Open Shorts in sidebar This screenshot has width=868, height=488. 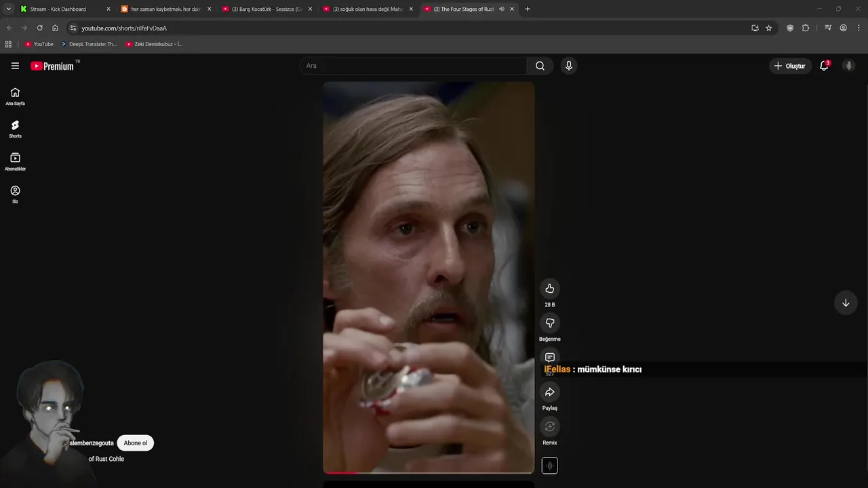[x=15, y=129]
